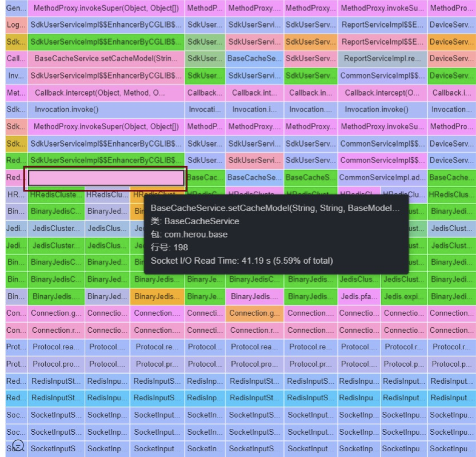The height and width of the screenshot is (457, 476).
Task: Click the Callback.intercept(O... frame
Action: click(382, 93)
